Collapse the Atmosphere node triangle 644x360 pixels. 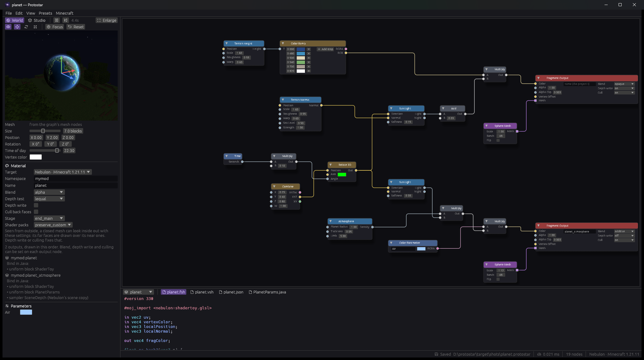(331, 221)
